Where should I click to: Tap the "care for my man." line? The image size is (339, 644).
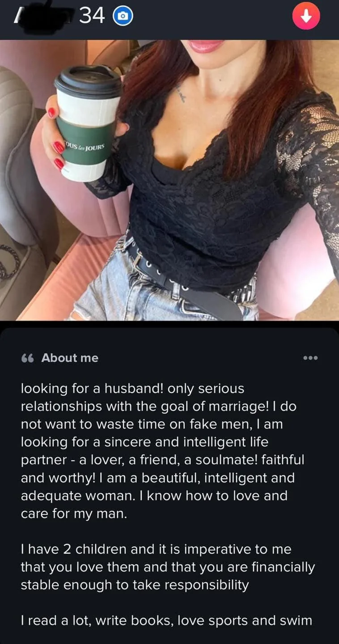point(74,514)
